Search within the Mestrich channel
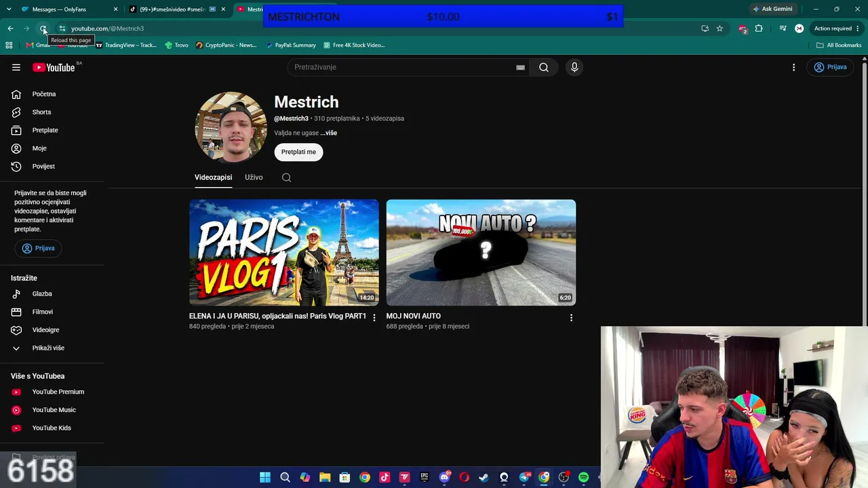 [286, 178]
